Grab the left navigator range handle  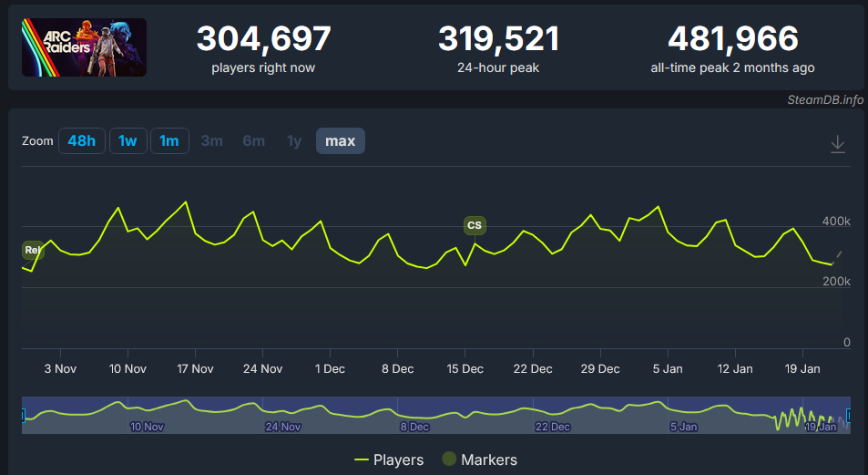(23, 415)
